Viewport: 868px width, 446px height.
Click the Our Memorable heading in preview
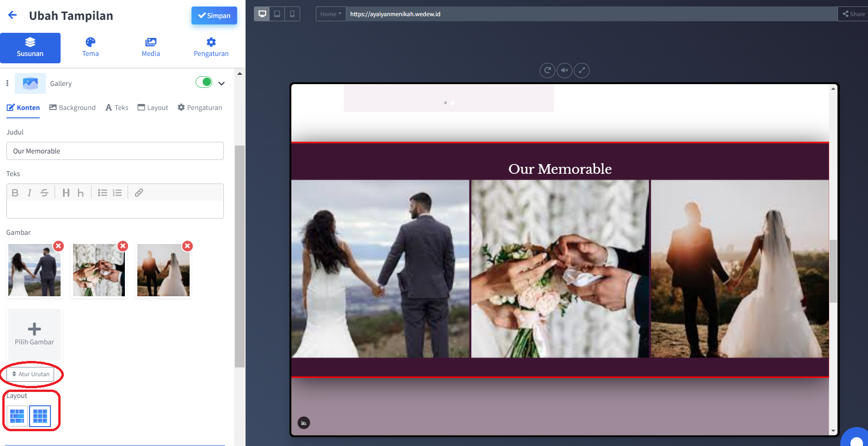coord(560,169)
